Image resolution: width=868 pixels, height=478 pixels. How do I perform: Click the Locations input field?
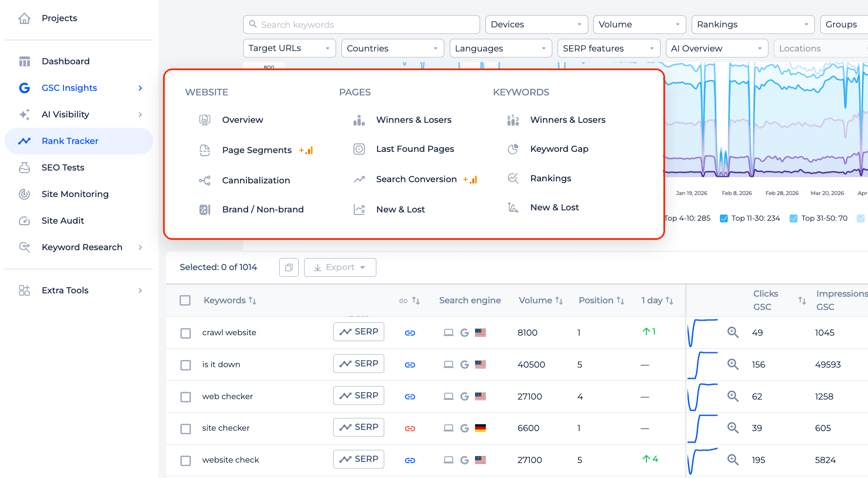pos(822,48)
